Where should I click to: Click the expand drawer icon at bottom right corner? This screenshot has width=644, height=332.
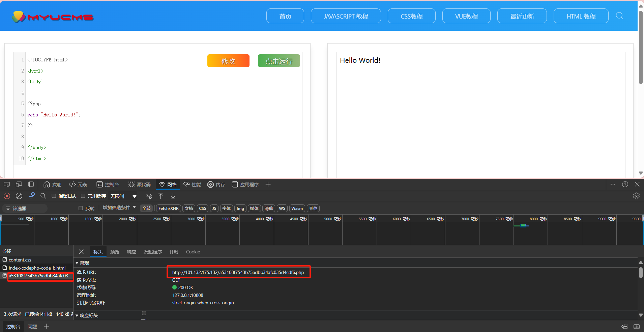click(x=637, y=327)
